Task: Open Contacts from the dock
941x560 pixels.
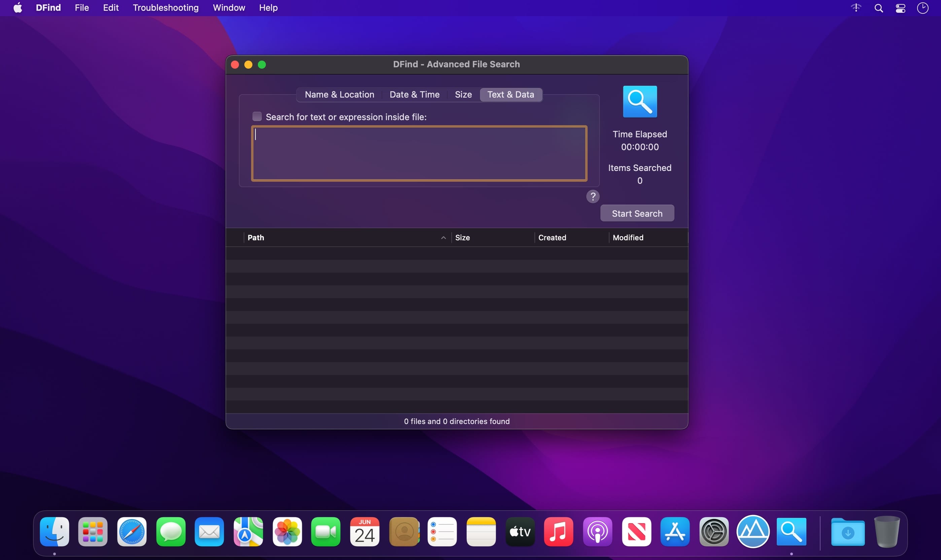Action: click(404, 532)
